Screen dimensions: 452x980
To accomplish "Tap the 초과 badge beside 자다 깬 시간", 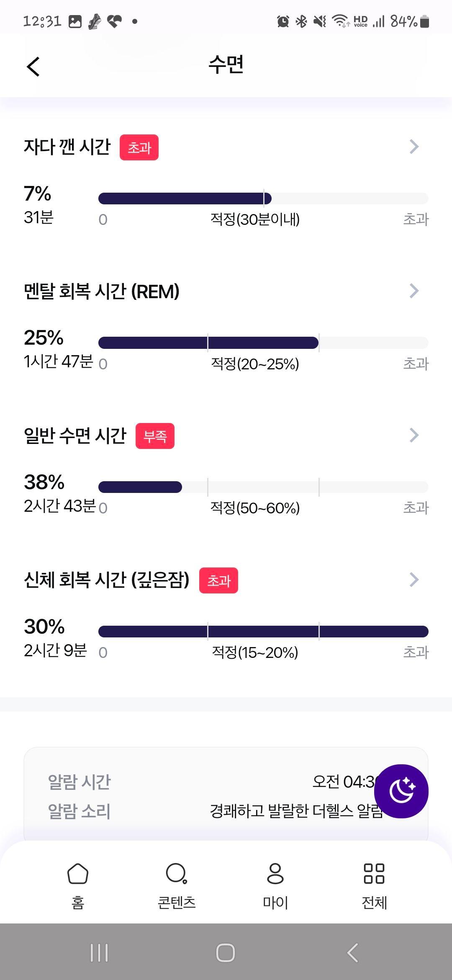I will (139, 147).
